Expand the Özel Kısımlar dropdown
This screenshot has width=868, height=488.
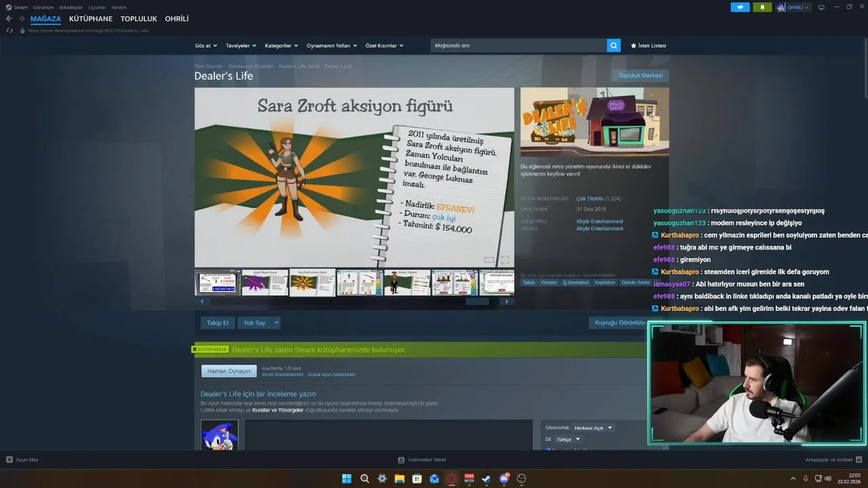coord(384,45)
